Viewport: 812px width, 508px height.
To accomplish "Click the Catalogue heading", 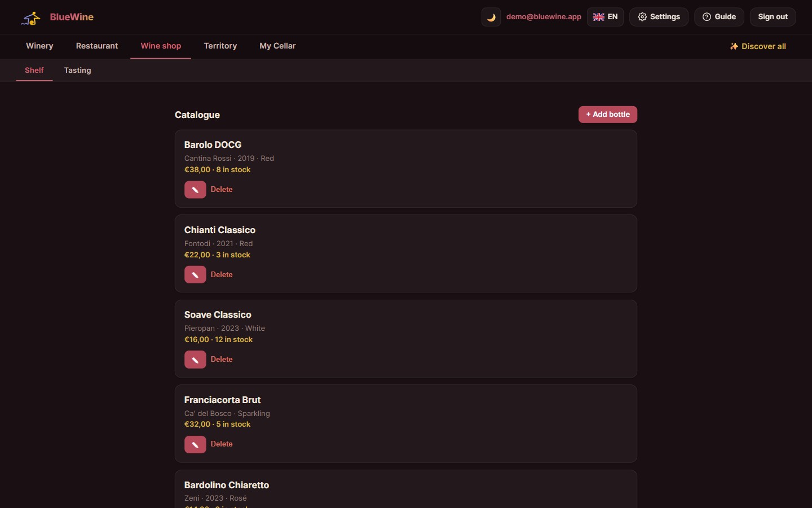I will pyautogui.click(x=197, y=115).
